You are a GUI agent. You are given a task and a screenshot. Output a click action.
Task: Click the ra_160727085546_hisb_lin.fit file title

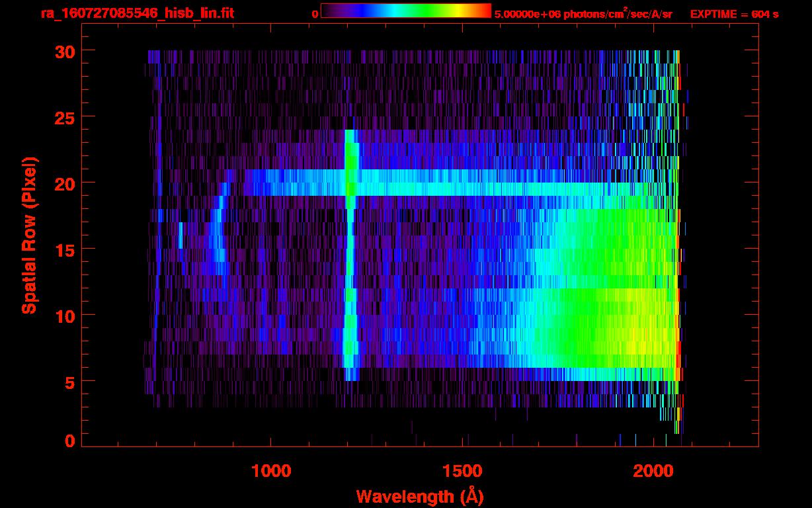(x=137, y=13)
